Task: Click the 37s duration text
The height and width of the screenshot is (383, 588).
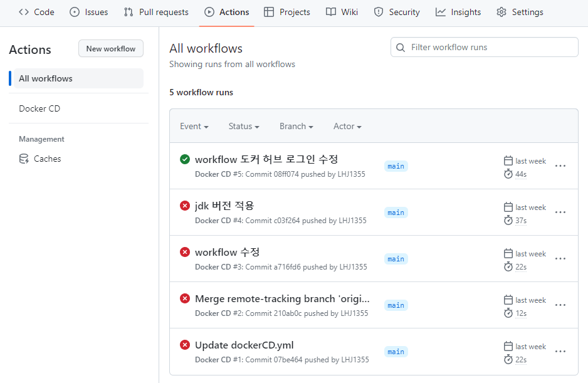Action: coord(521,221)
